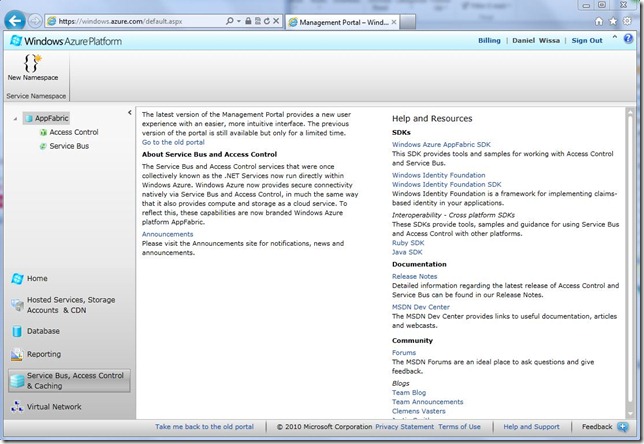Click the Virtual Network icon
Image resolution: width=644 pixels, height=444 pixels.
(17, 407)
